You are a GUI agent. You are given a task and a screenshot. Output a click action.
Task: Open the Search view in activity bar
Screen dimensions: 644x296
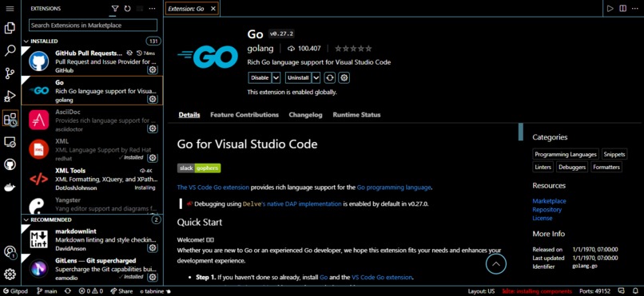10,51
